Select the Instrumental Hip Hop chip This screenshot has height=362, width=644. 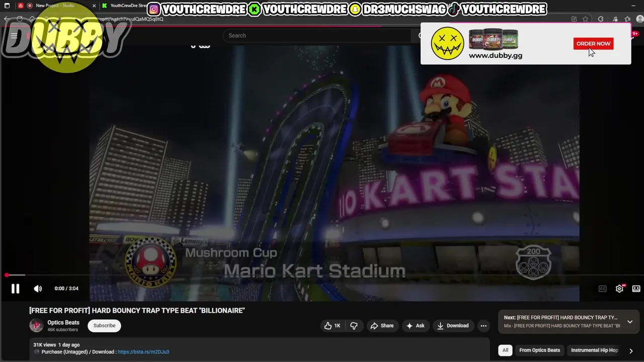(x=594, y=350)
